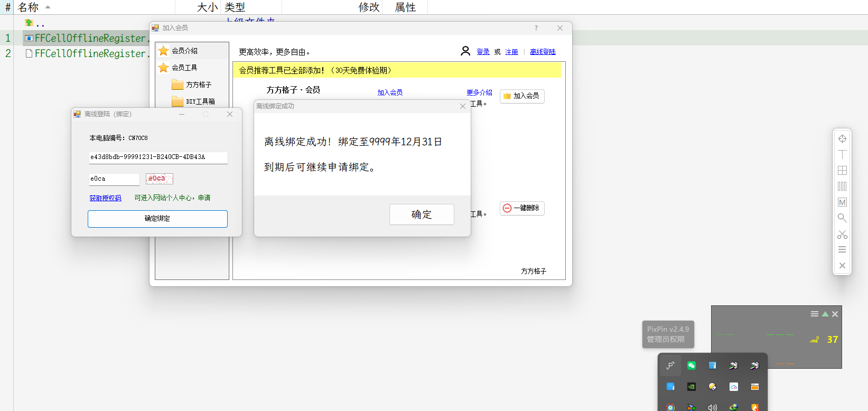
Task: Click the boxed M icon in floating toolbar
Action: 842,202
